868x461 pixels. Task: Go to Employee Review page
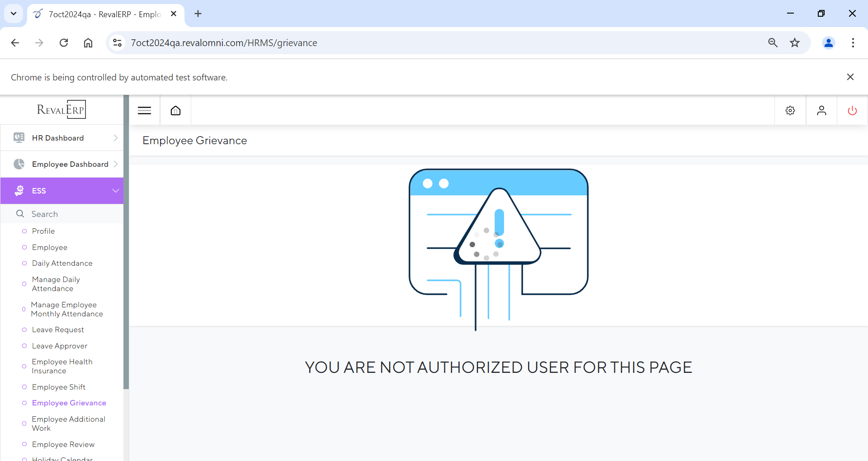pyautogui.click(x=63, y=445)
